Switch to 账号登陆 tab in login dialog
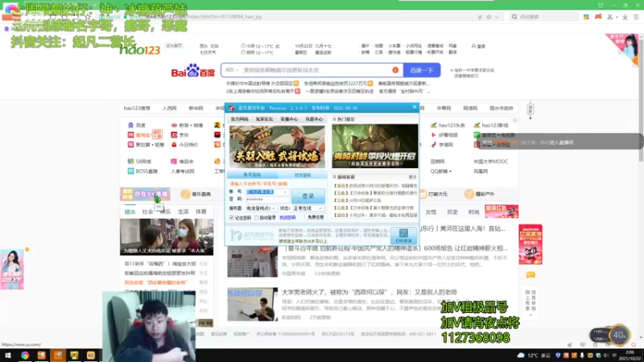644x362 pixels. pyautogui.click(x=252, y=175)
